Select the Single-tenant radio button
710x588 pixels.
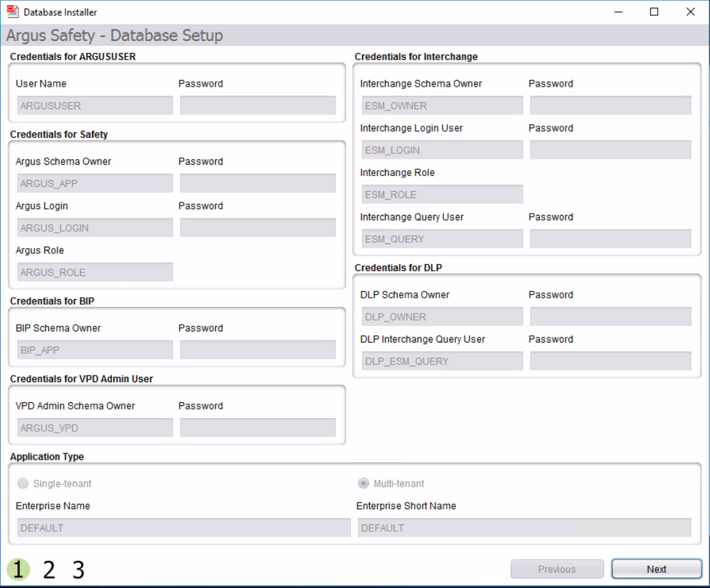click(22, 483)
